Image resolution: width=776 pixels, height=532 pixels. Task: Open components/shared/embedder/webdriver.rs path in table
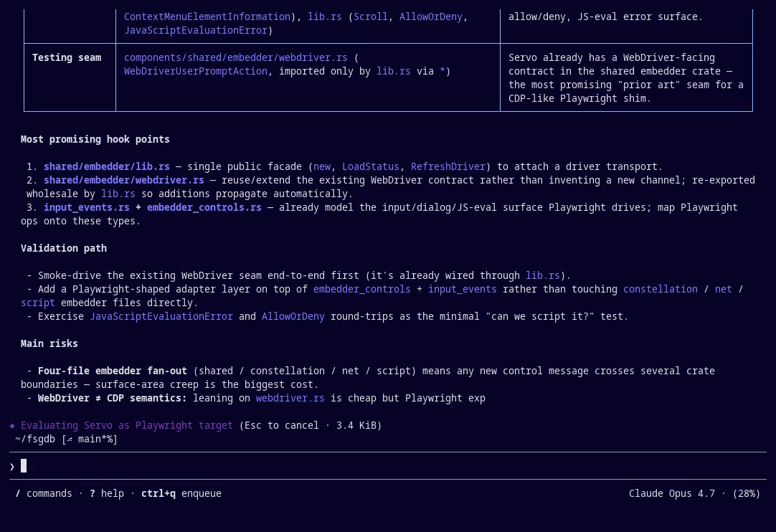(x=235, y=57)
